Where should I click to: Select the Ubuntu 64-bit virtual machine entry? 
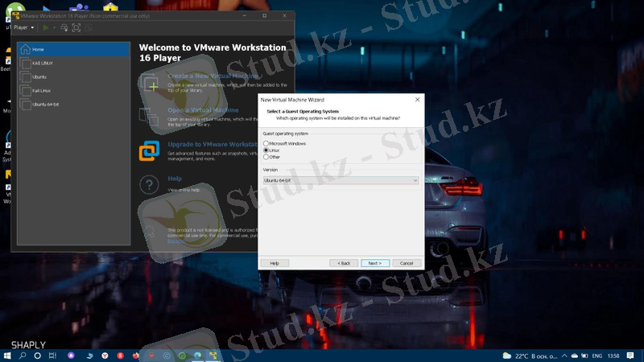tap(73, 105)
